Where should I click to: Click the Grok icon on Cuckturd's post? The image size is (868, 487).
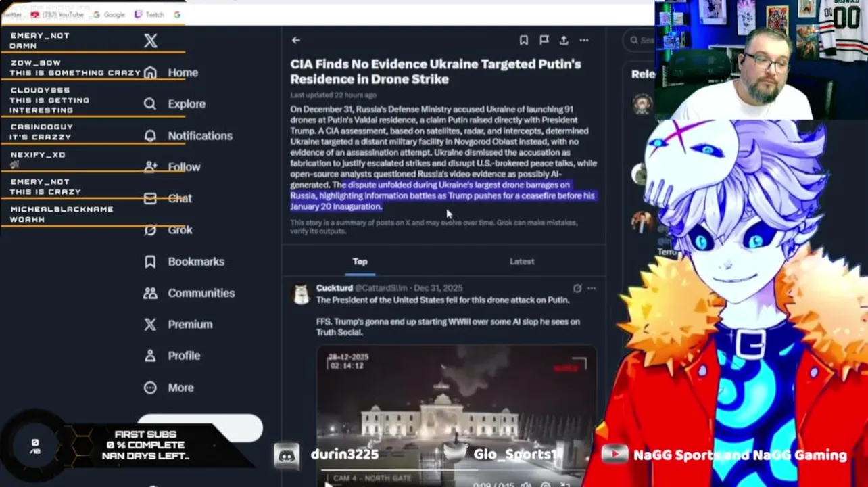pyautogui.click(x=577, y=288)
